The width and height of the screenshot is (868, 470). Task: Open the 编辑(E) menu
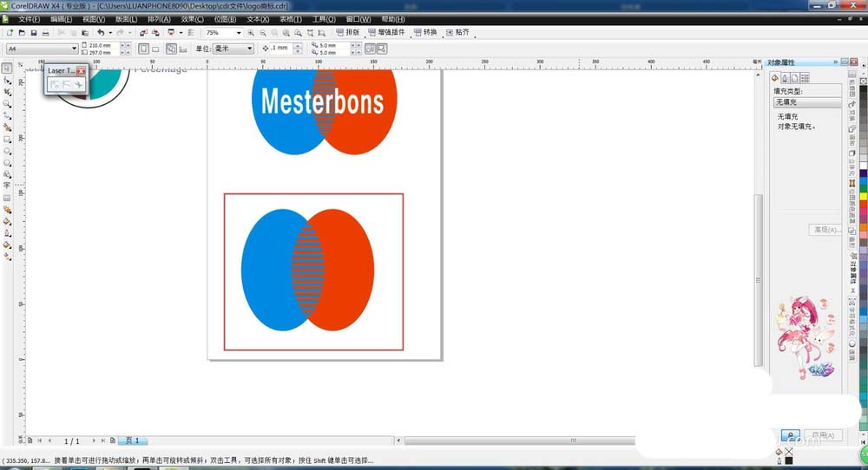[61, 19]
